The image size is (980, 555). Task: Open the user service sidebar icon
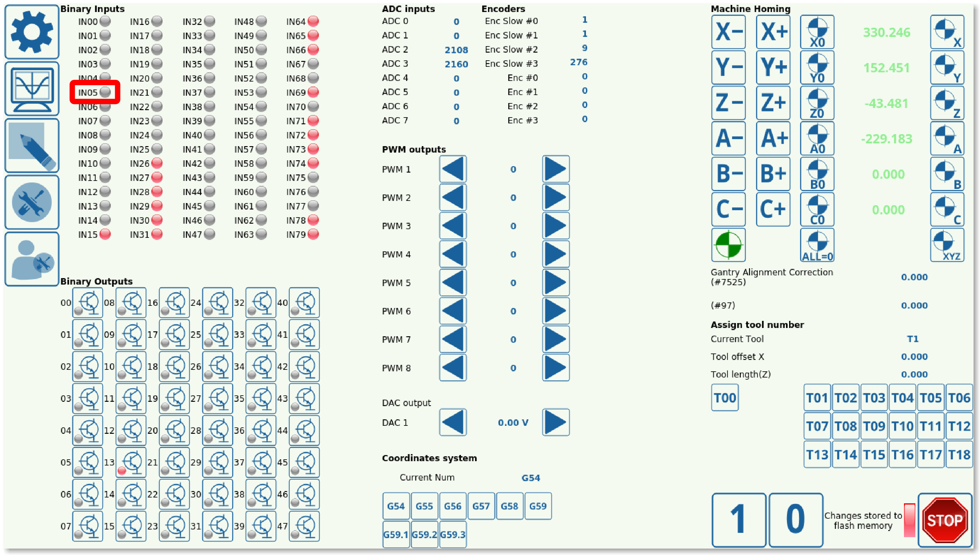tap(32, 259)
